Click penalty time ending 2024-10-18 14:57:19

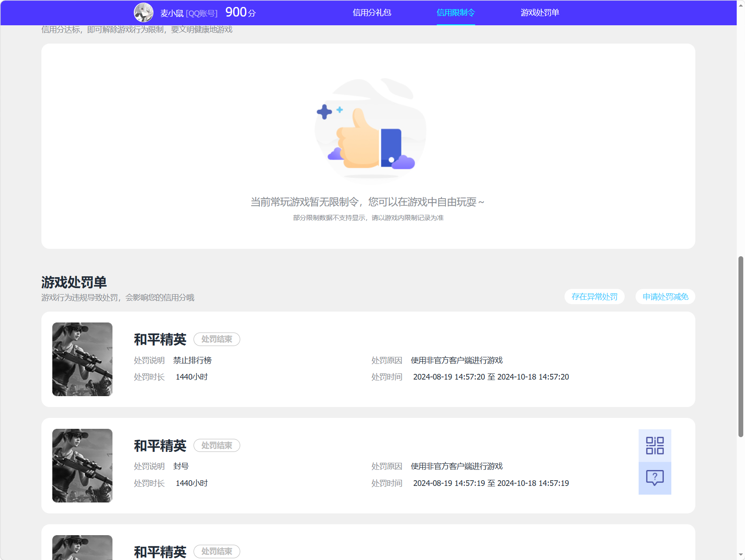click(x=491, y=483)
